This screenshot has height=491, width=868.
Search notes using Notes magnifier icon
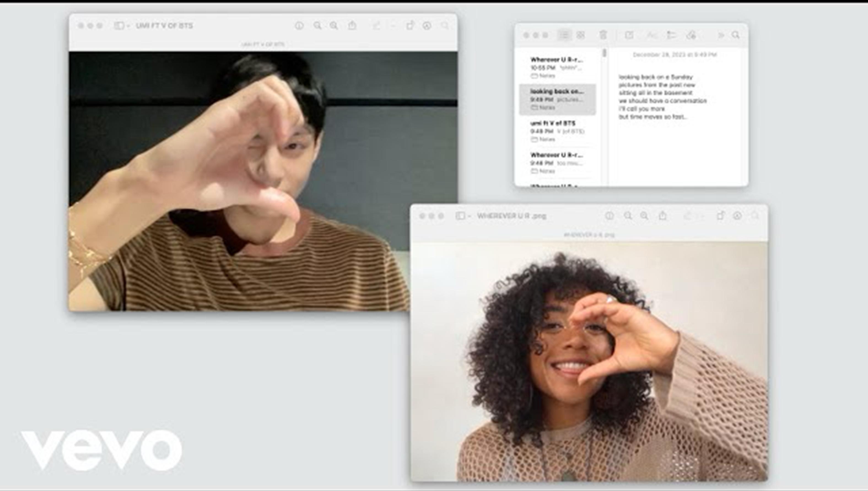tap(736, 35)
